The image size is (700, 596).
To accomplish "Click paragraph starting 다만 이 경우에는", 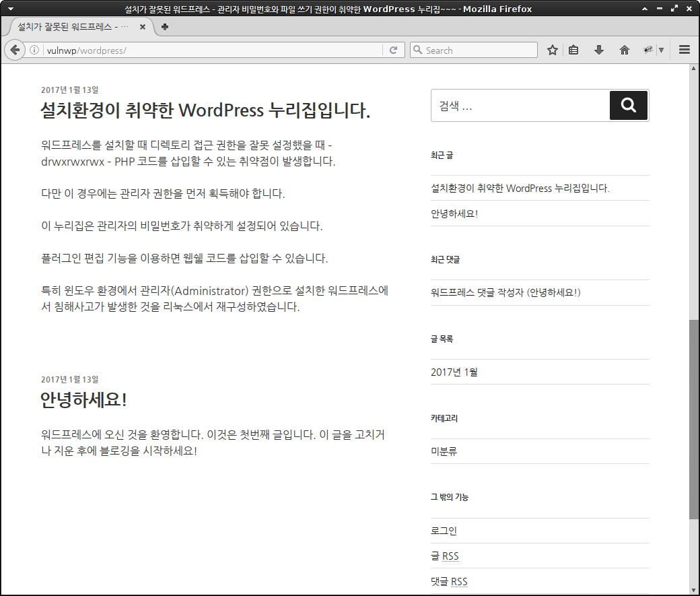I will 163,193.
